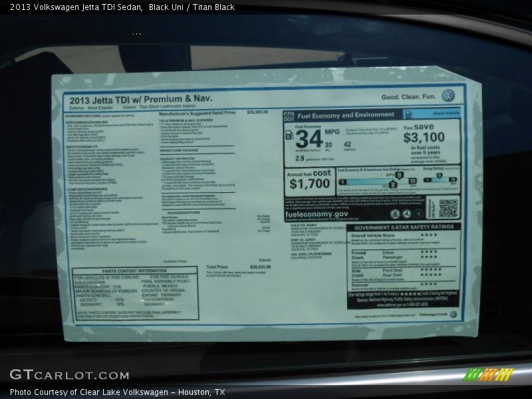
Task: Click the striped green-orange-yellow logo
Action: 489,374
